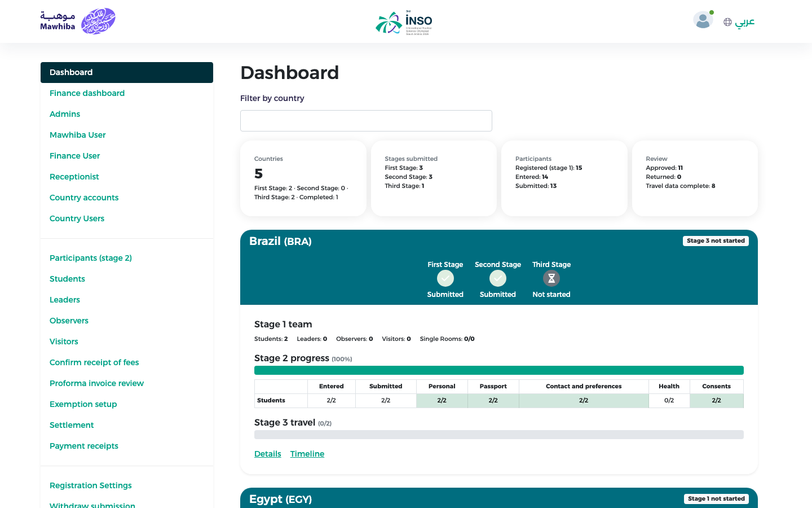Click the Health 0/2 cell
This screenshot has width=812, height=508.
(x=669, y=401)
